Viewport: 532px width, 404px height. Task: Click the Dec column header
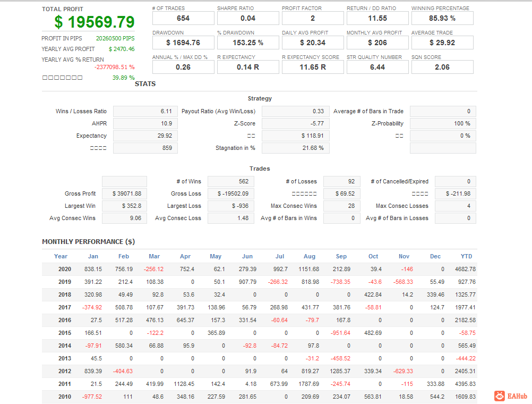(x=435, y=257)
